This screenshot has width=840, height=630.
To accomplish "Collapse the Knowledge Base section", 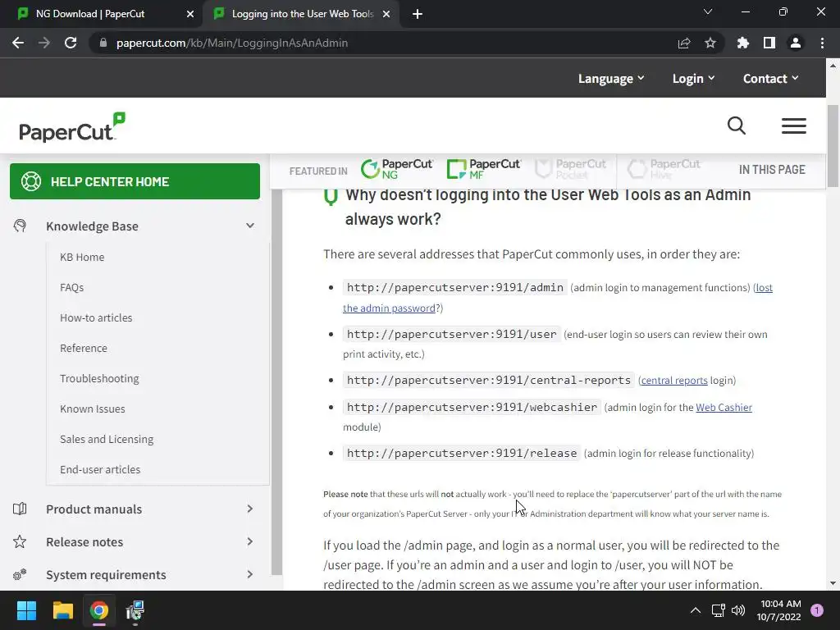I will 250,226.
